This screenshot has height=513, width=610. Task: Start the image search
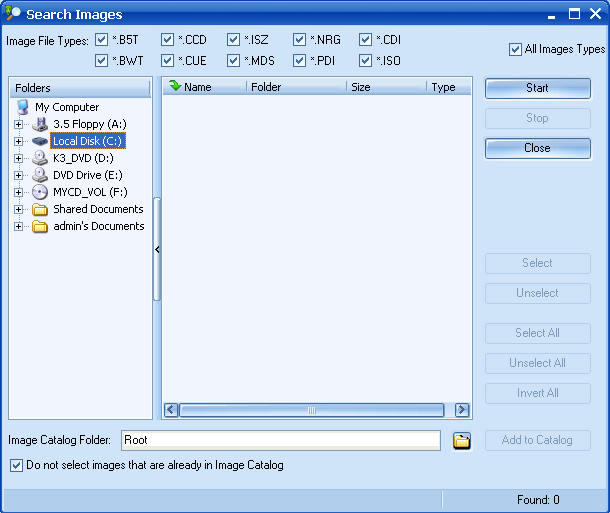[x=538, y=88]
